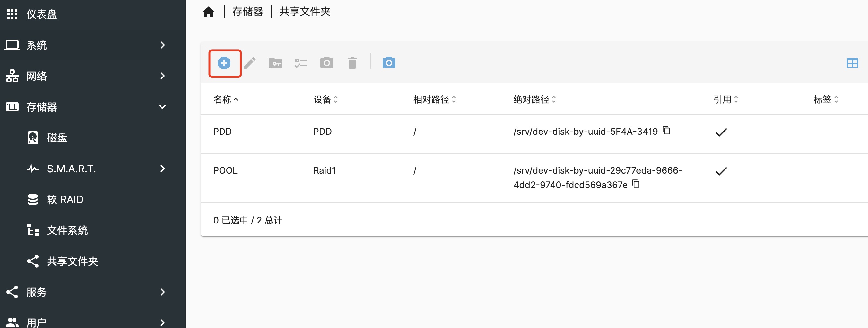Click the trash delete icon
Viewport: 868px width, 328px height.
click(352, 63)
